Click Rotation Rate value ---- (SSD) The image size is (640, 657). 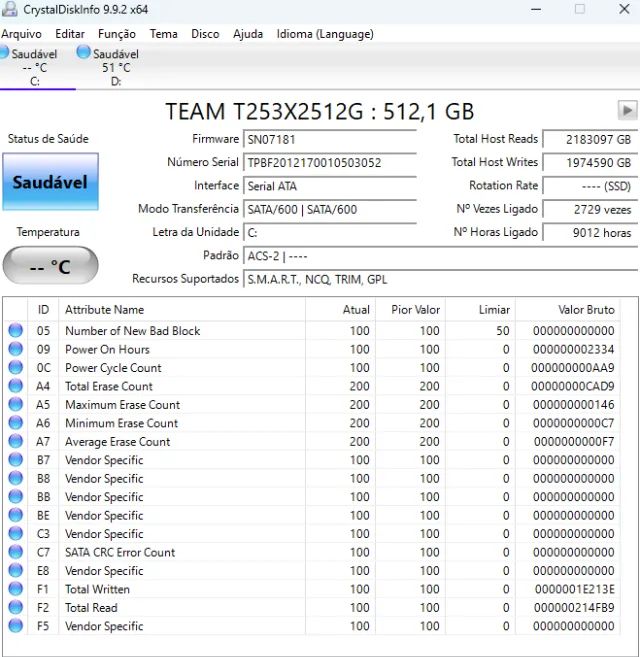(590, 186)
